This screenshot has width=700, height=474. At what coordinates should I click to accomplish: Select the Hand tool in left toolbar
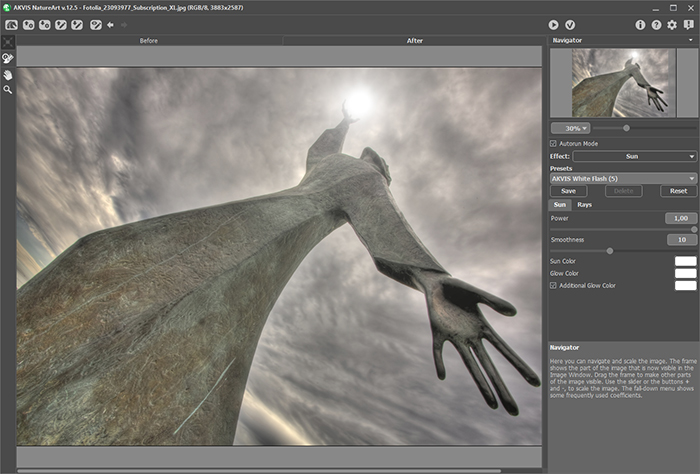pos(8,74)
